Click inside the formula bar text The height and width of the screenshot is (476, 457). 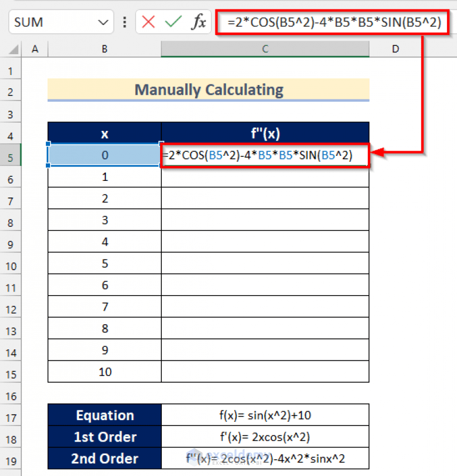(x=334, y=22)
